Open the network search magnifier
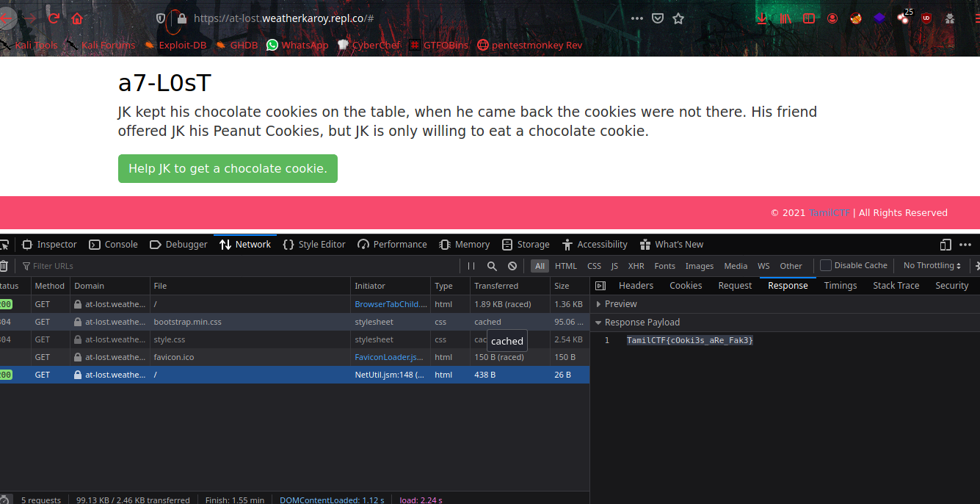This screenshot has width=980, height=504. click(492, 266)
